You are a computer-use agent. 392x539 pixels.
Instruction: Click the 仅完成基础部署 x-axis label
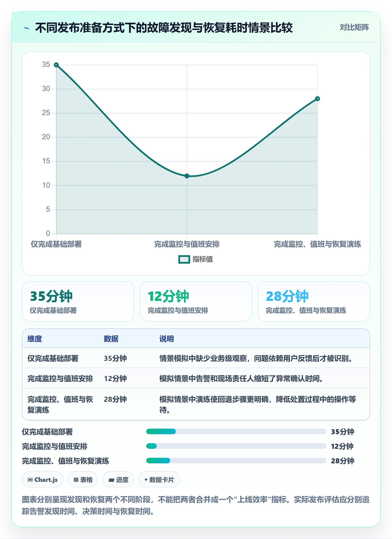56,244
